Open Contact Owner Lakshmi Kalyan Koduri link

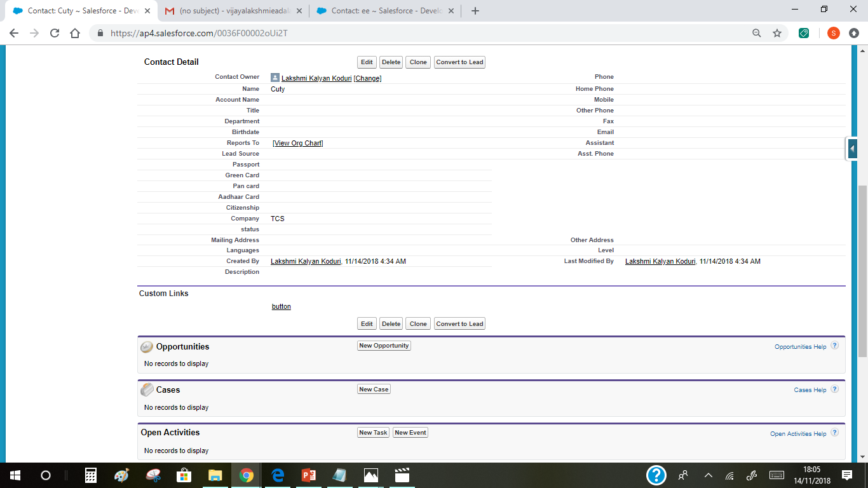(316, 78)
